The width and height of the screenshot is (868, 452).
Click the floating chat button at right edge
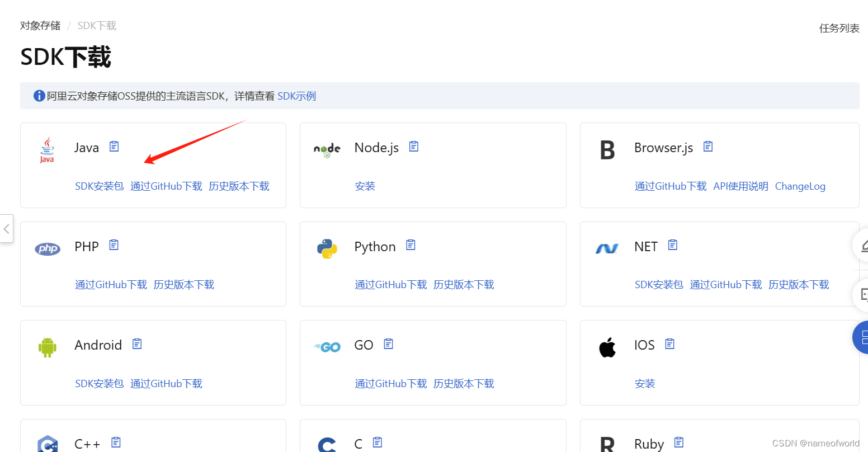[861, 295]
